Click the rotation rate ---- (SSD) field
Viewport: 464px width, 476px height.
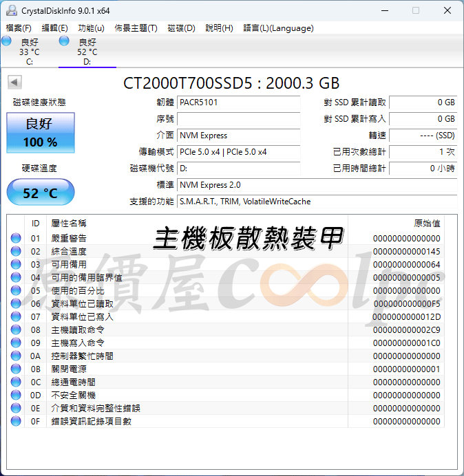click(423, 135)
